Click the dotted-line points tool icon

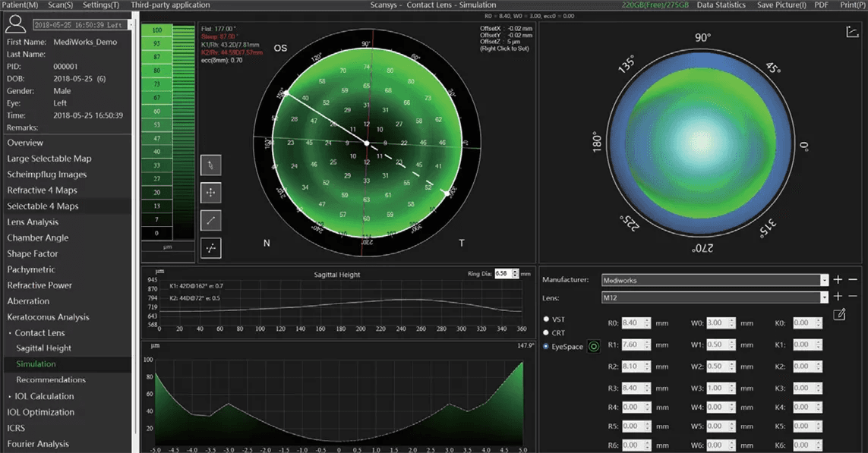coord(211,247)
